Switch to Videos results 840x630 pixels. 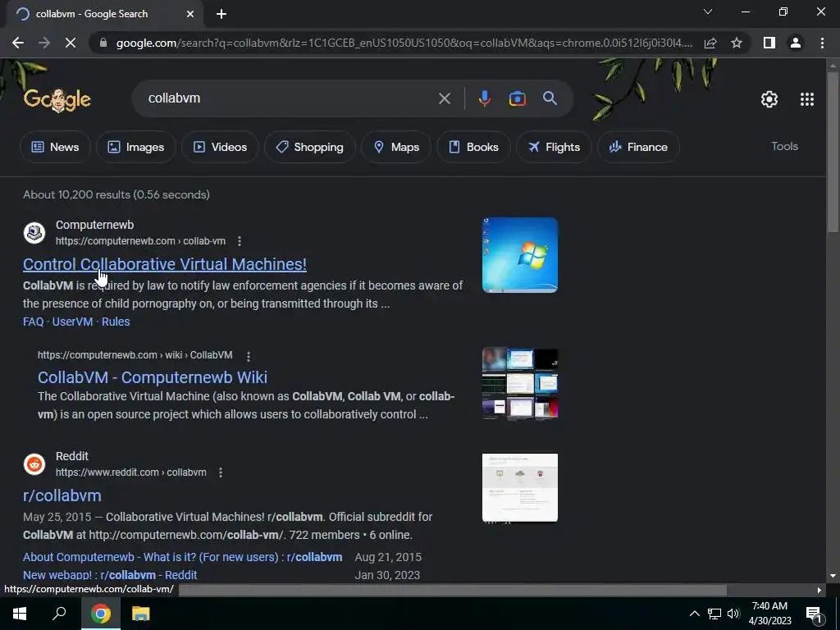pyautogui.click(x=220, y=147)
